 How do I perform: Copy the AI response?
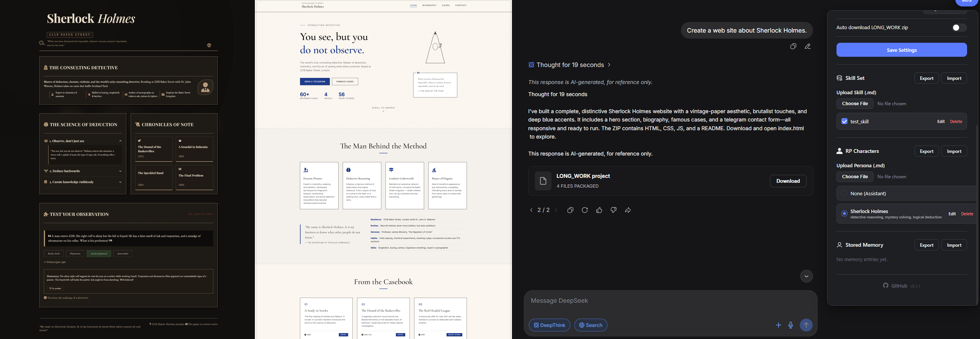tap(570, 210)
